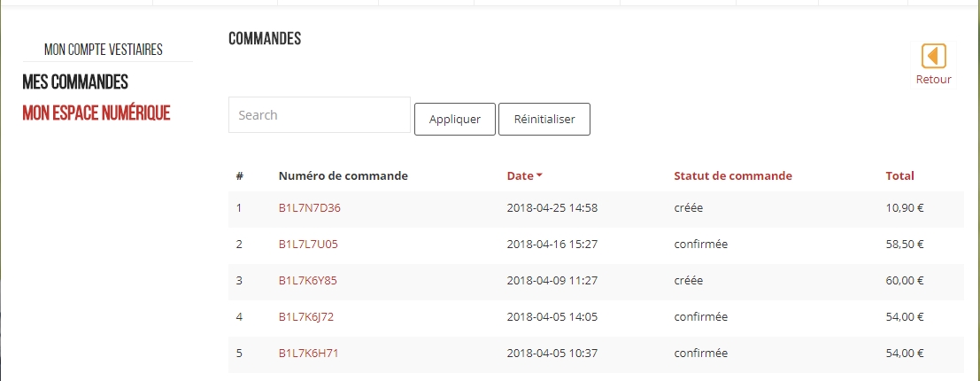The width and height of the screenshot is (980, 381).
Task: Click the Numéro de commande column header
Action: coord(343,176)
